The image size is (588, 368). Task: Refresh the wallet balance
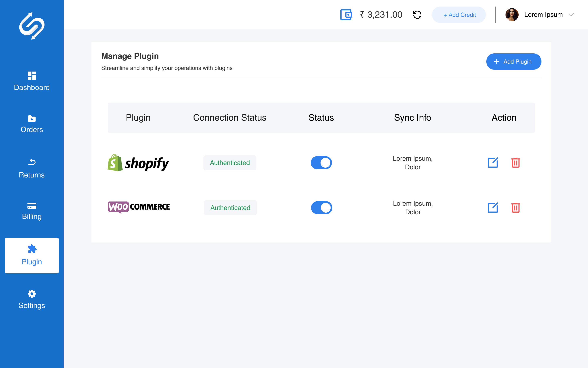click(417, 15)
